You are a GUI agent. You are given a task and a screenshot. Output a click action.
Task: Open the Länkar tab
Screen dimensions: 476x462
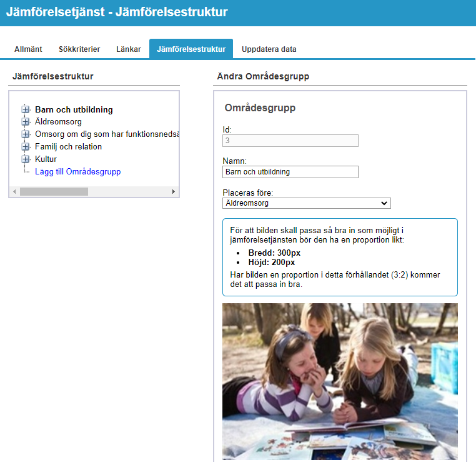(129, 49)
